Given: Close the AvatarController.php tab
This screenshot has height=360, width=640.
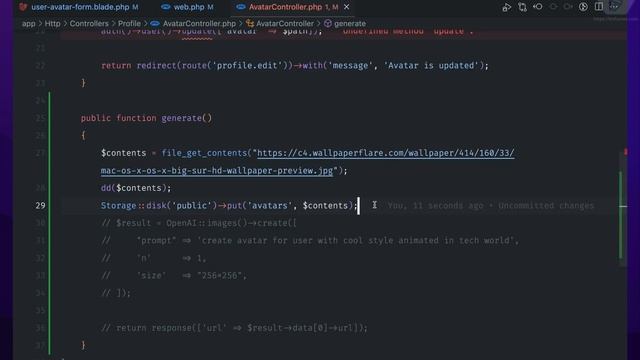Looking at the screenshot, I should coord(347,7).
